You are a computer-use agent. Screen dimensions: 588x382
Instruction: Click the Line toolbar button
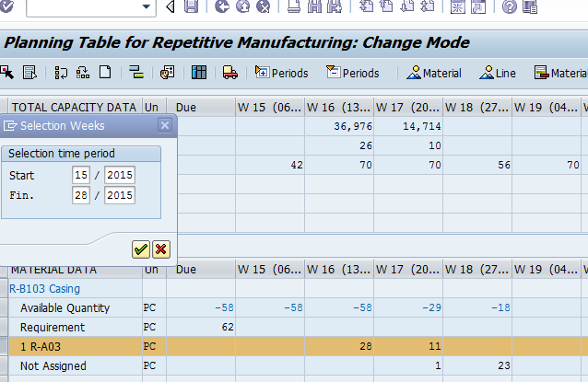[498, 73]
